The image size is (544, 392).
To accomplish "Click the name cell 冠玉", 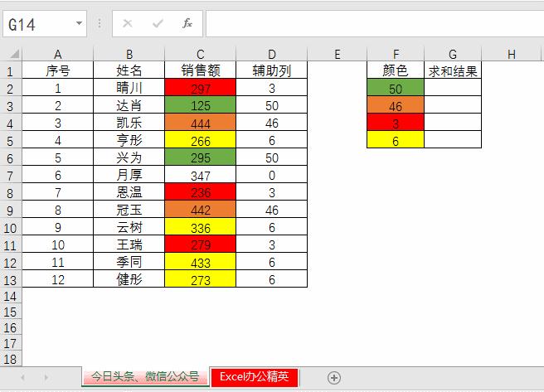I will coord(129,210).
